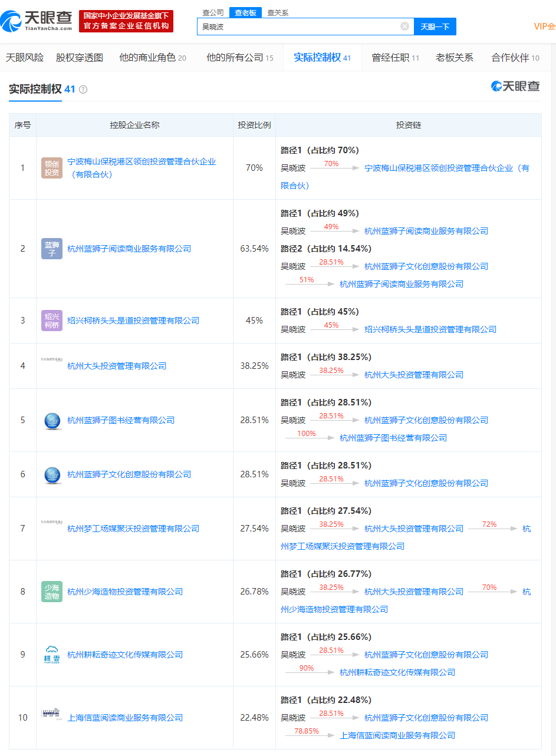Click the 78.85% arrow label in row 10
The image size is (556, 756).
coord(306,731)
